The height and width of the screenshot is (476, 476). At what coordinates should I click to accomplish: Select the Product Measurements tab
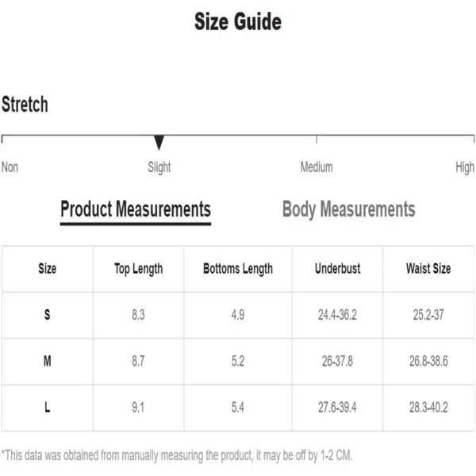(136, 209)
